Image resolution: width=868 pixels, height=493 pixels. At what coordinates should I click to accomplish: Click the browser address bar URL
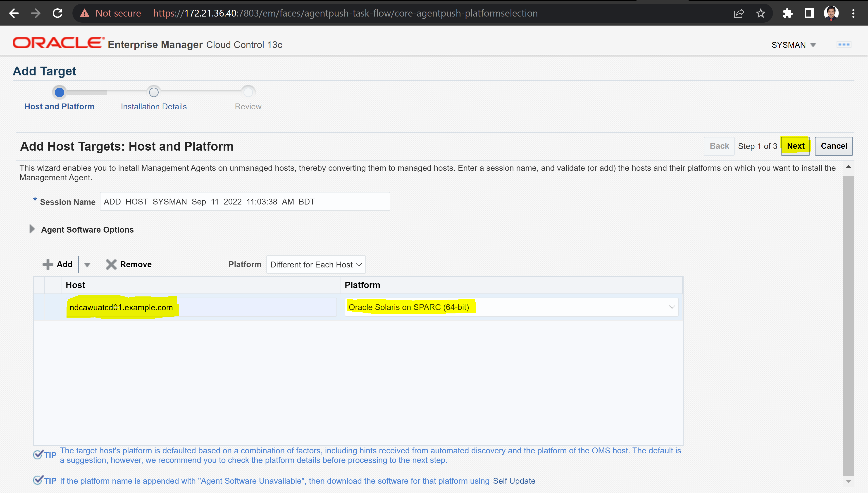[x=345, y=13]
